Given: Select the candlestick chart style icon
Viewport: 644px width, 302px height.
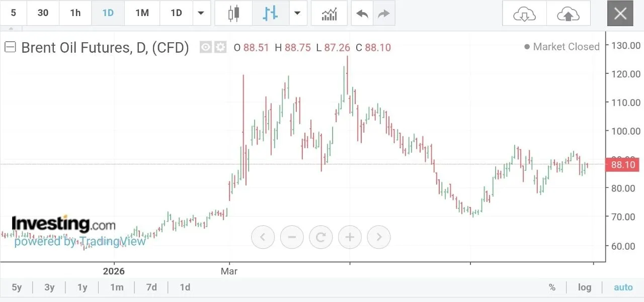Looking at the screenshot, I should (x=232, y=13).
